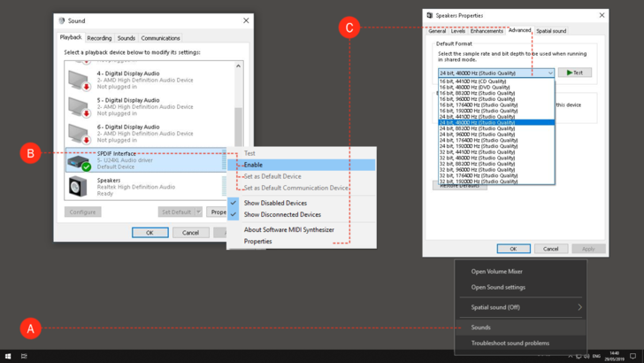Close the Sound dialog window
Image resolution: width=644 pixels, height=363 pixels.
(x=246, y=20)
